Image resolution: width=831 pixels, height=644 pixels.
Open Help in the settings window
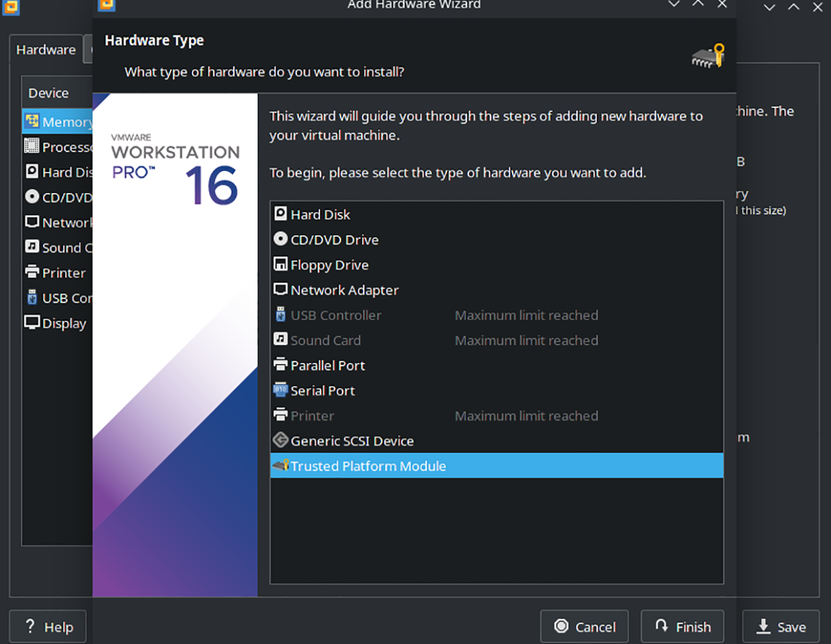(48, 627)
